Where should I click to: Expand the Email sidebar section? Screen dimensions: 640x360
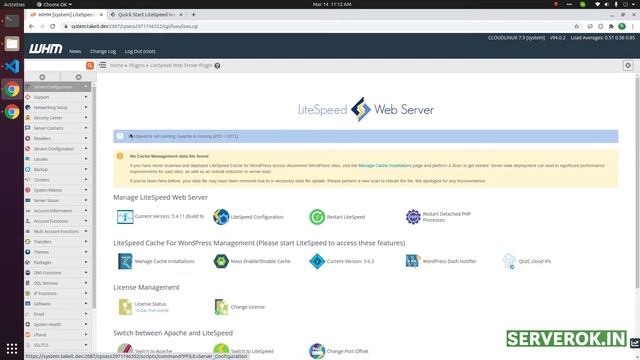(57, 314)
